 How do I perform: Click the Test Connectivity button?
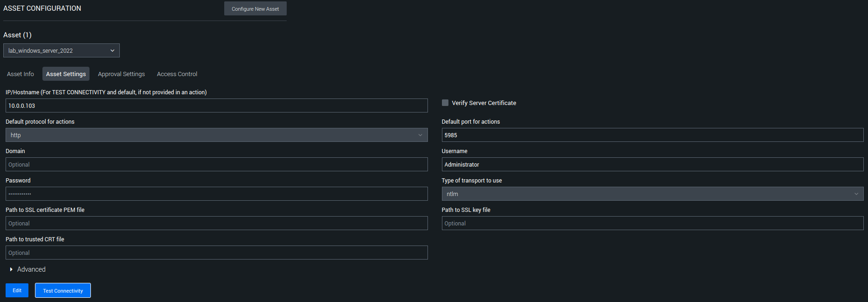[x=63, y=290]
